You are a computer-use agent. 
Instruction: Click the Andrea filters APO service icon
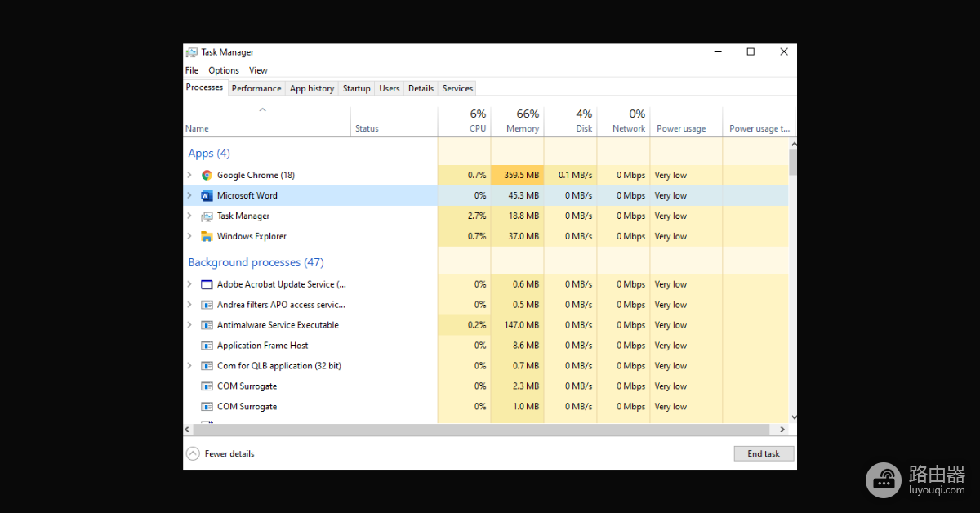(x=207, y=305)
